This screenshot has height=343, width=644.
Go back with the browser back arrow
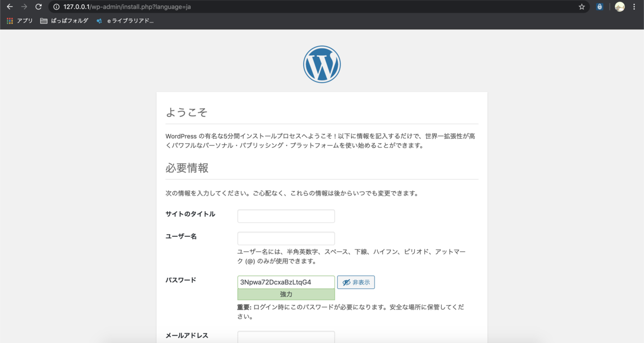click(10, 7)
